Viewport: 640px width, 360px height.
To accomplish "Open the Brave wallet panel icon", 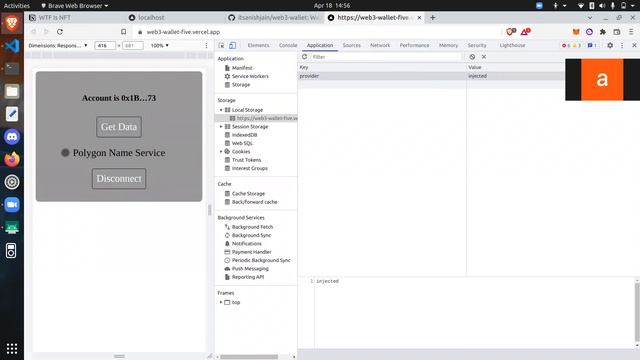I will click(617, 32).
